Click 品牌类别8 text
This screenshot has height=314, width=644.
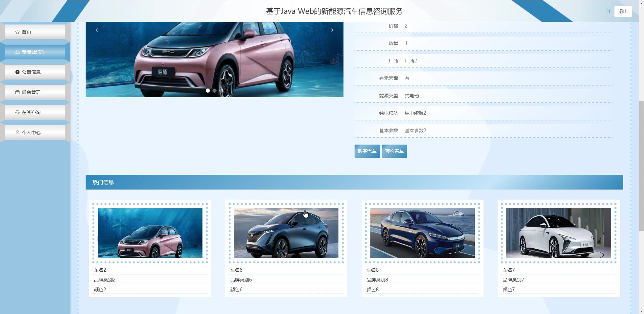(x=377, y=280)
